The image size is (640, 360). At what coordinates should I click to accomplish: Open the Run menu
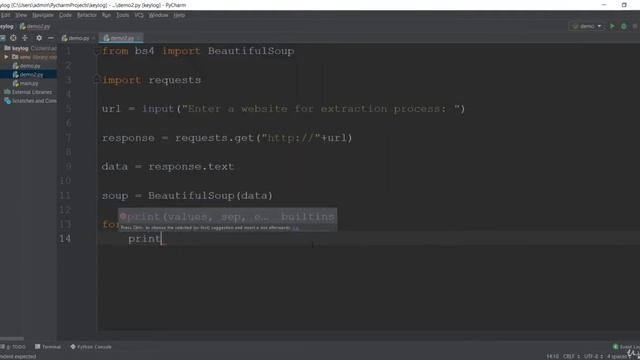tap(106, 15)
